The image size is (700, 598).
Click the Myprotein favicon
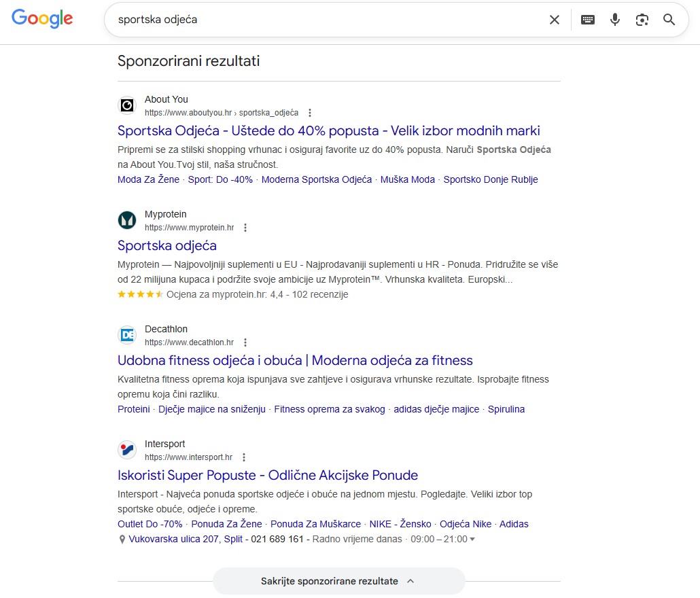click(x=127, y=220)
